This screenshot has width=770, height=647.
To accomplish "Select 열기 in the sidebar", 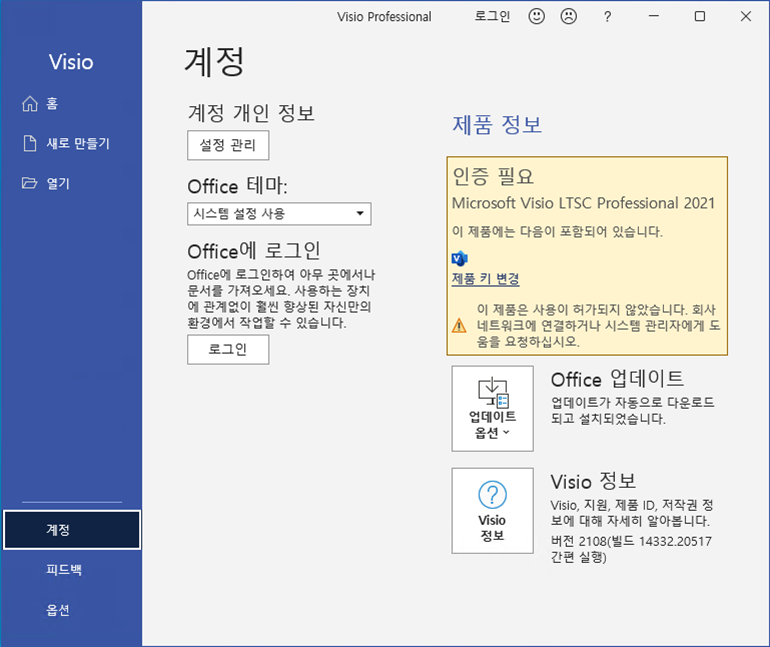I will point(58,183).
